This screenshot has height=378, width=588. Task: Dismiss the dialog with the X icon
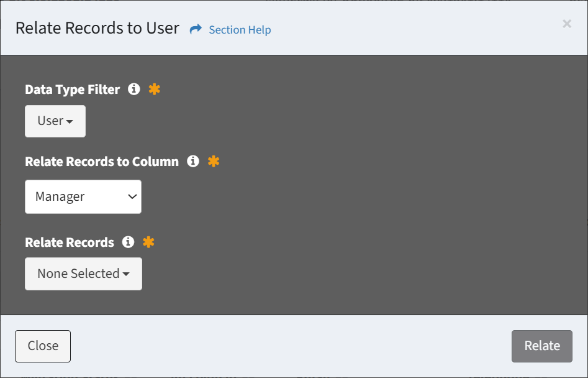(567, 24)
